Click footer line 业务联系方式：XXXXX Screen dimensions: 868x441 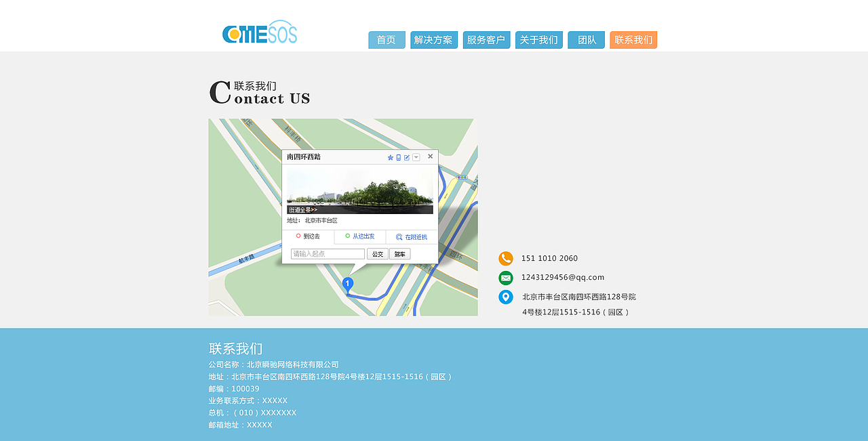[x=248, y=401]
